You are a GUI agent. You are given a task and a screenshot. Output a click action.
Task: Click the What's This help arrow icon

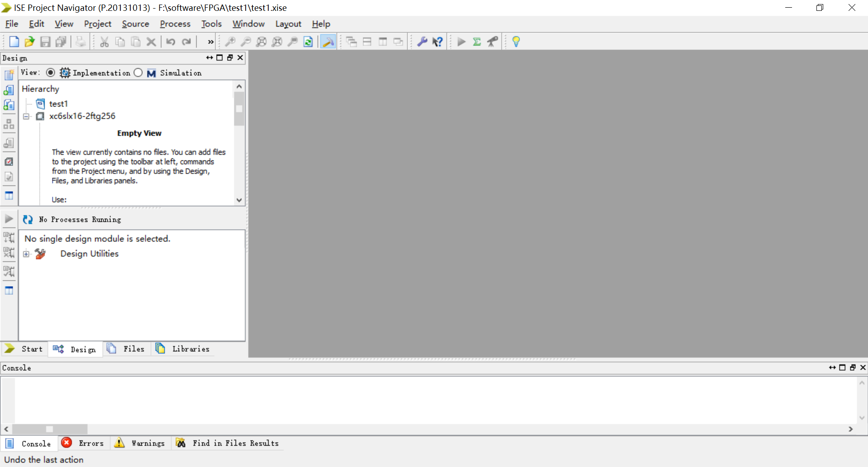437,41
